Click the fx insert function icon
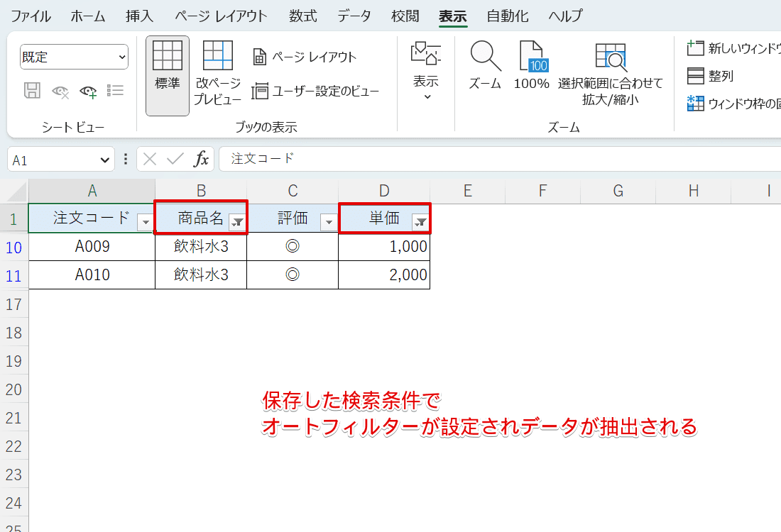 point(201,160)
